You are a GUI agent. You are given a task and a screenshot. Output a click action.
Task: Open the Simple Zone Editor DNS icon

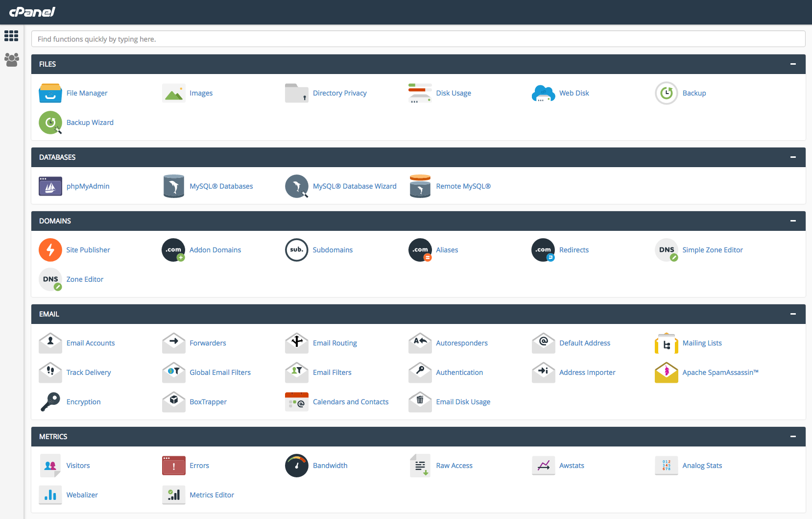click(x=666, y=250)
